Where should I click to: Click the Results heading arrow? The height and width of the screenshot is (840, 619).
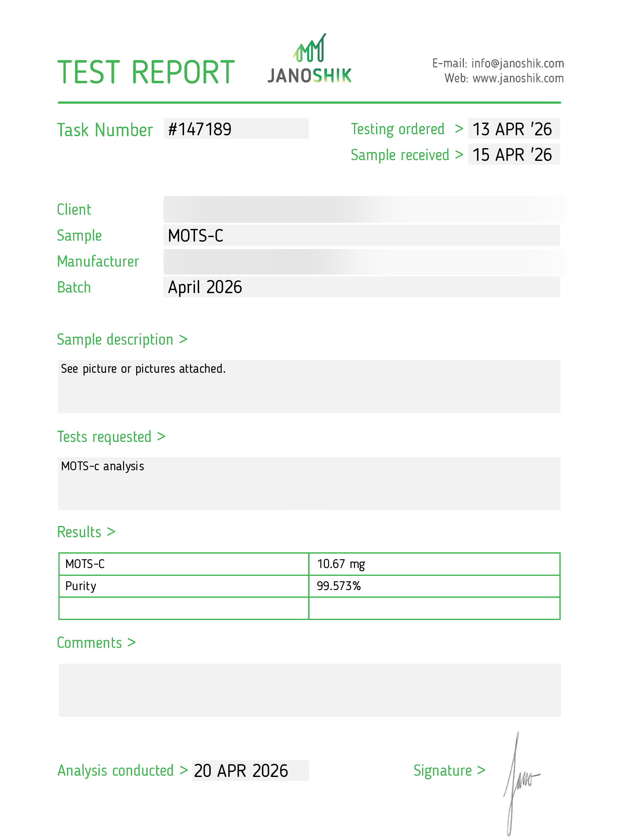click(x=111, y=532)
